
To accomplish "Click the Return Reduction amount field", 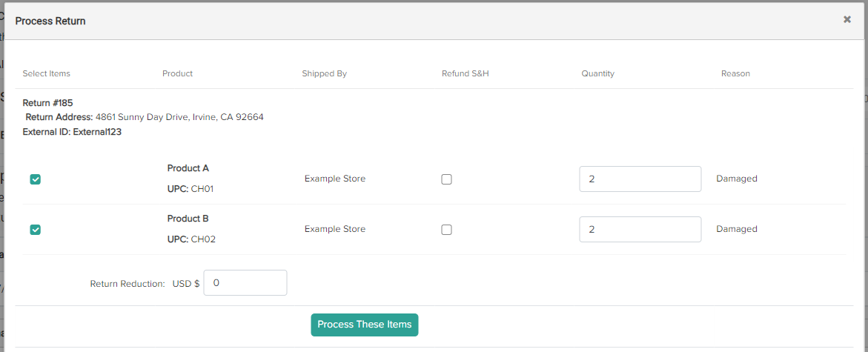I will point(245,283).
